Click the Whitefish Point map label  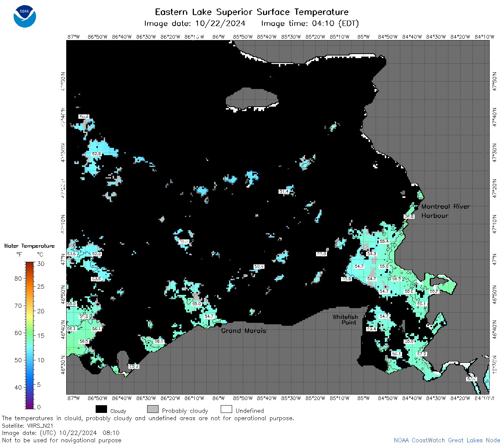[x=345, y=320]
